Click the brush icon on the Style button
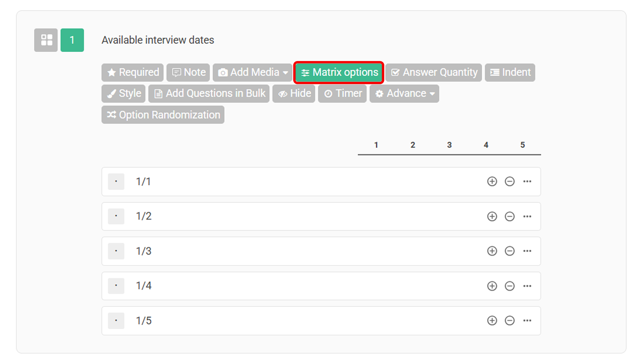This screenshot has width=642, height=364. pos(111,93)
